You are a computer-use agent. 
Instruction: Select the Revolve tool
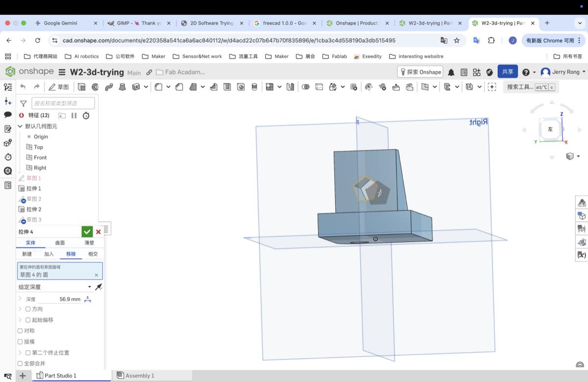tap(95, 87)
